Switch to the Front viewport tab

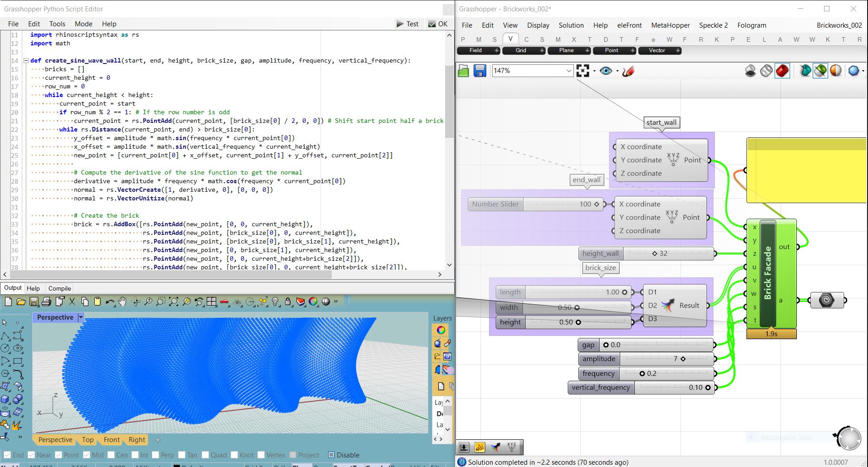click(112, 440)
